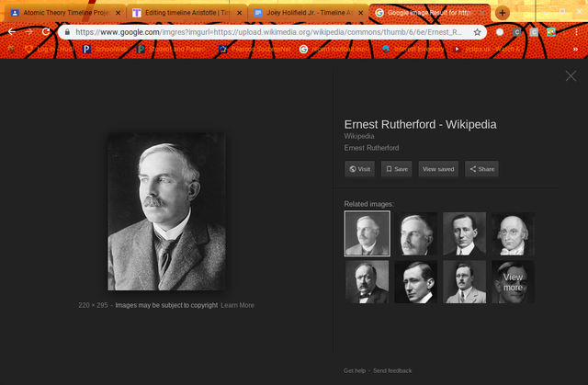Select the first highlighted related image thumbnail
This screenshot has width=588, height=385.
pyautogui.click(x=367, y=233)
